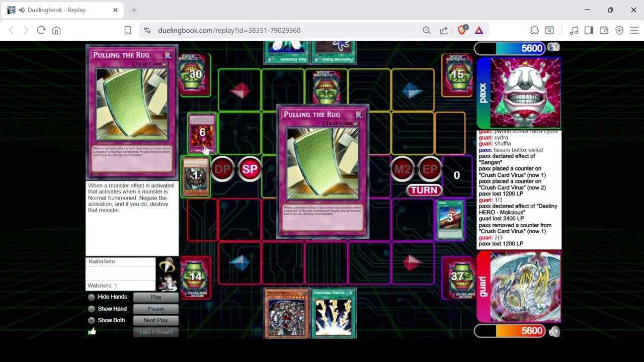Select the SP standby phase button
The image size is (644, 362).
(250, 169)
